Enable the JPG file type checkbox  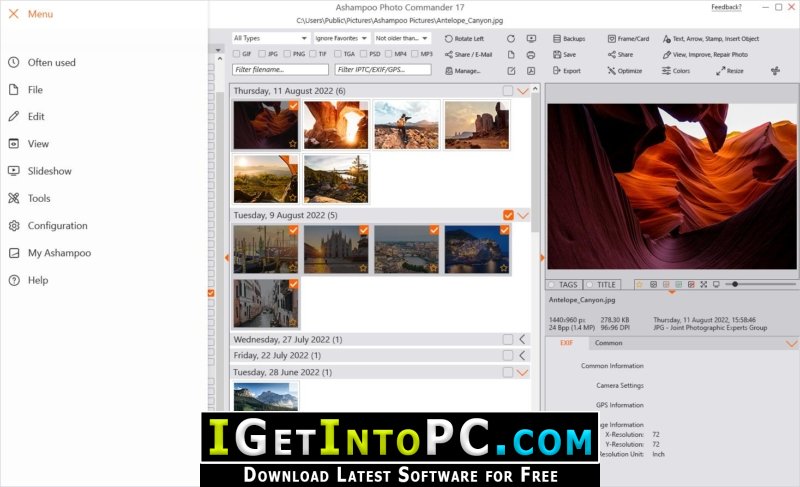point(261,54)
